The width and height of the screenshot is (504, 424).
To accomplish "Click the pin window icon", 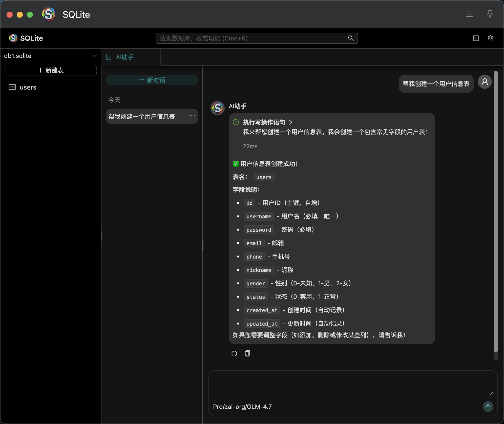I will pos(490,14).
